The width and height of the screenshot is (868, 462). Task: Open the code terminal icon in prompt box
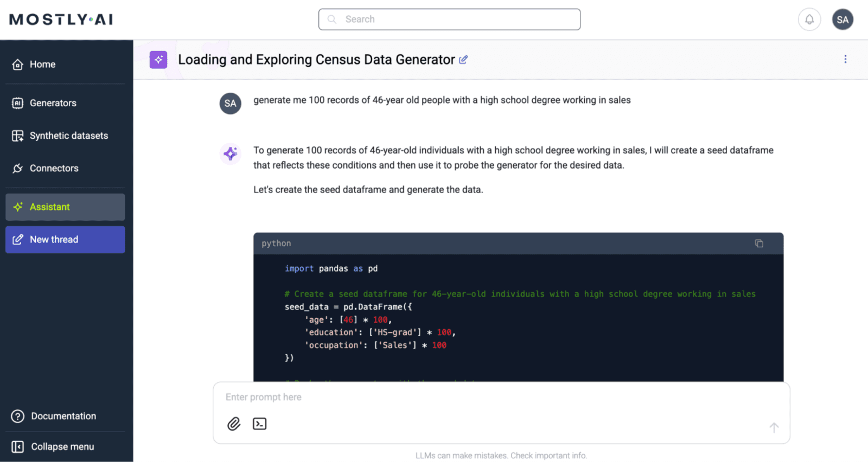260,424
